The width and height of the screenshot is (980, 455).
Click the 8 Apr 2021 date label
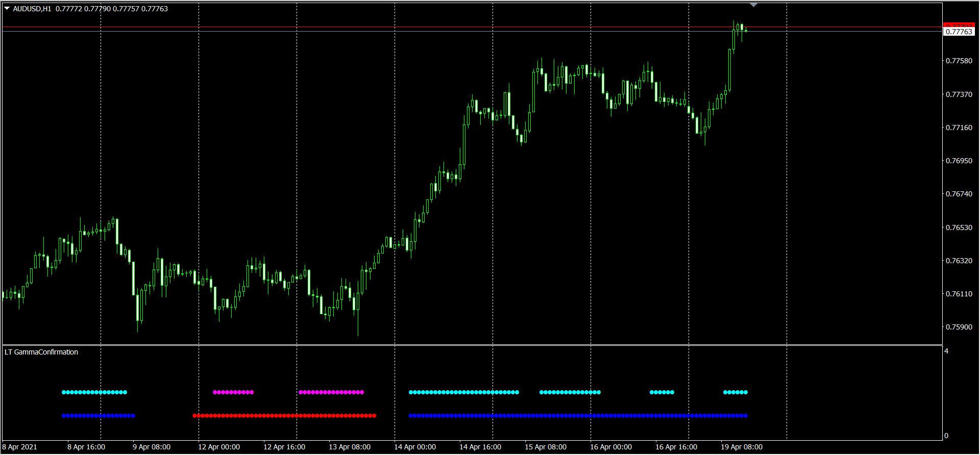click(x=20, y=447)
